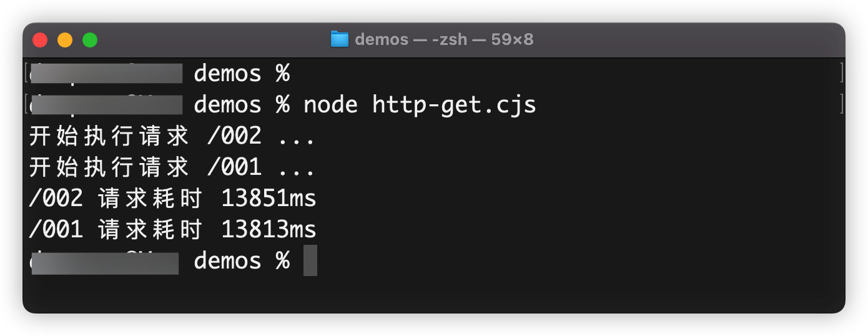The height and width of the screenshot is (336, 868).
Task: Click the blurred username on the last prompt line
Action: click(x=105, y=262)
